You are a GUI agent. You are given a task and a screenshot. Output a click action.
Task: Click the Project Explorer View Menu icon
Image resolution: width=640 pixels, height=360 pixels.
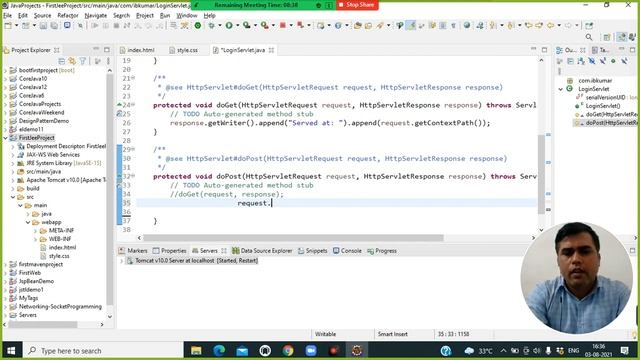coord(108,61)
